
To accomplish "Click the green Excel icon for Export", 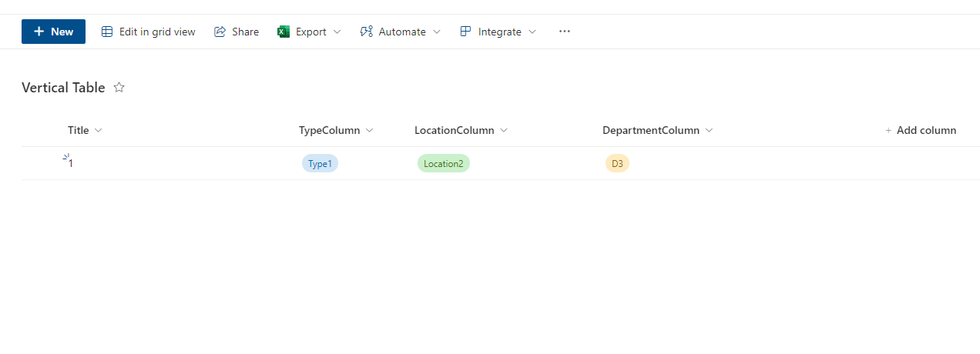I will [x=284, y=32].
